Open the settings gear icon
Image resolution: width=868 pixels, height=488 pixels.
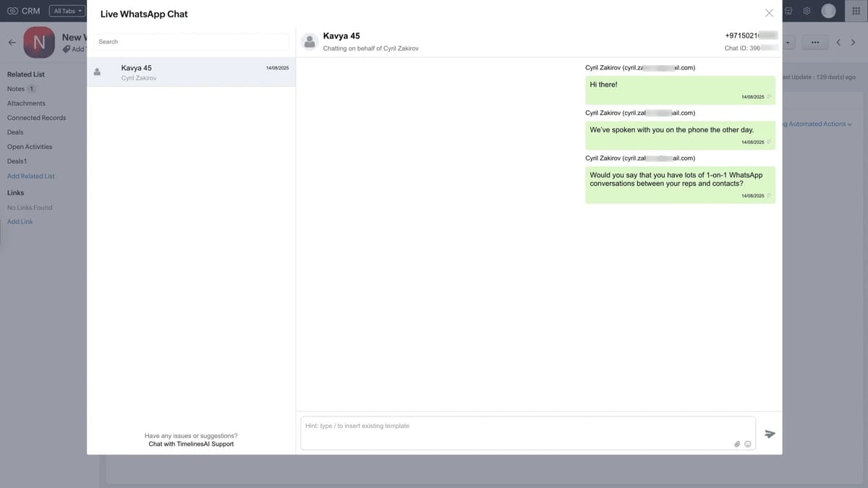click(805, 10)
